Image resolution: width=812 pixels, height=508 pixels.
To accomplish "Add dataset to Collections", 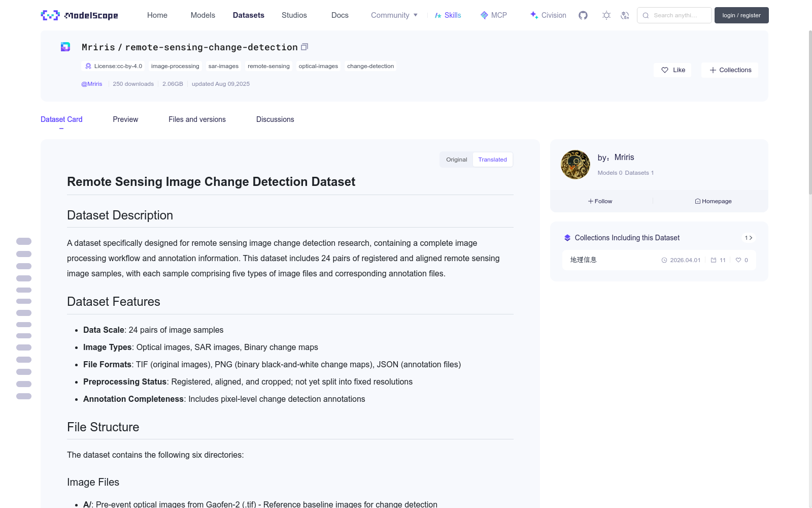I will click(730, 70).
